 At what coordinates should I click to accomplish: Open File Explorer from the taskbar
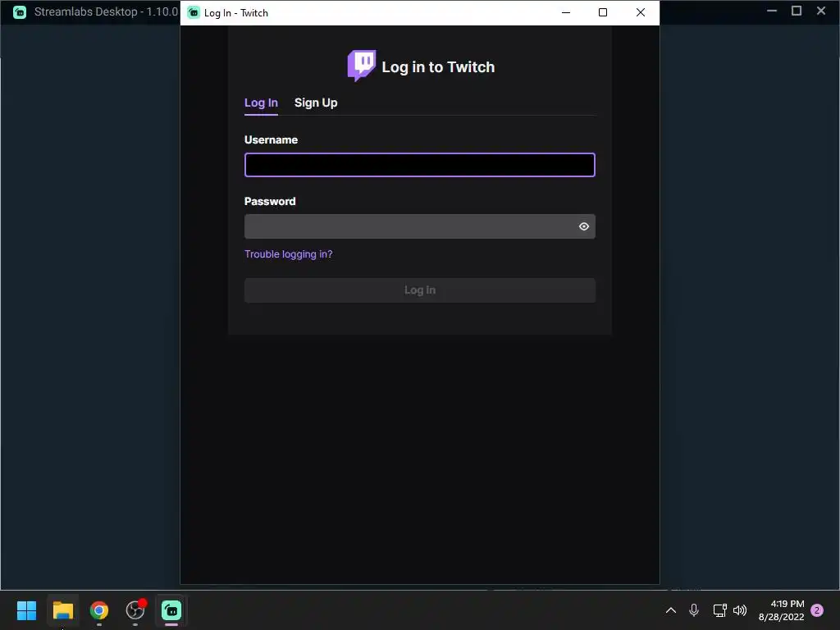[x=62, y=610]
